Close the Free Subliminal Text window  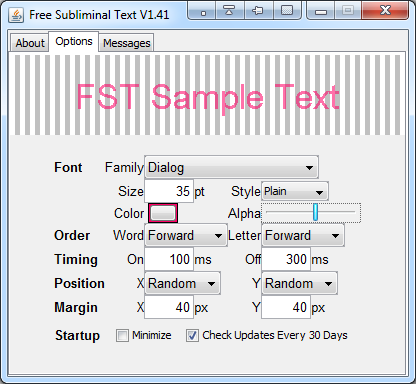385,11
